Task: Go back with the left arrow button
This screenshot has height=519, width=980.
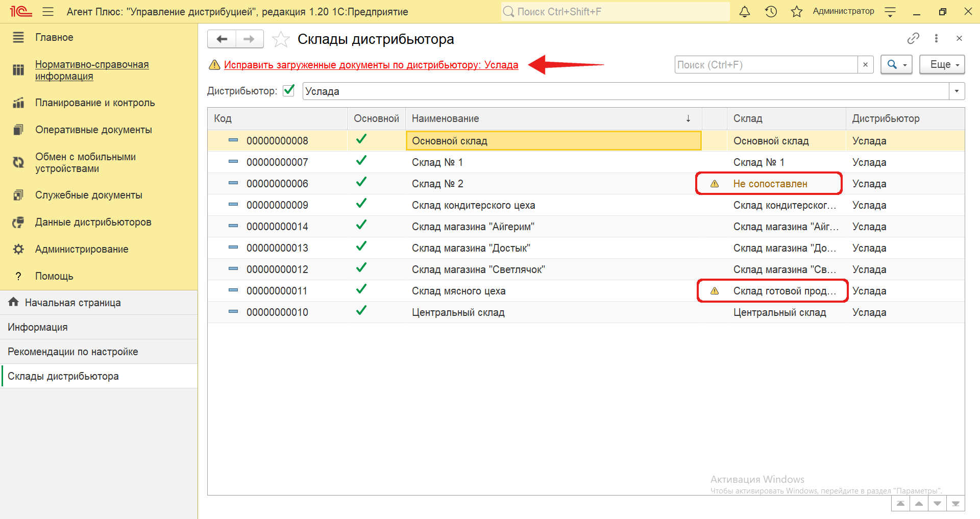Action: 222,39
